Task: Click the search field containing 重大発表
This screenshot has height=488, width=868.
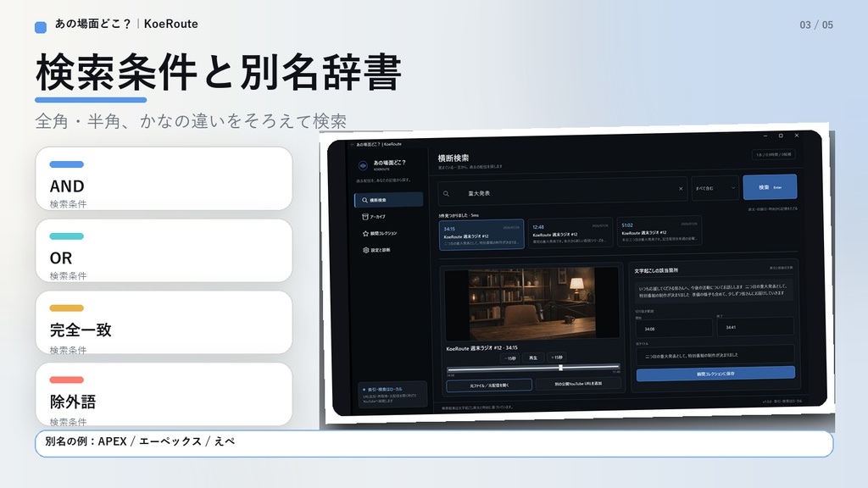Action: click(563, 191)
